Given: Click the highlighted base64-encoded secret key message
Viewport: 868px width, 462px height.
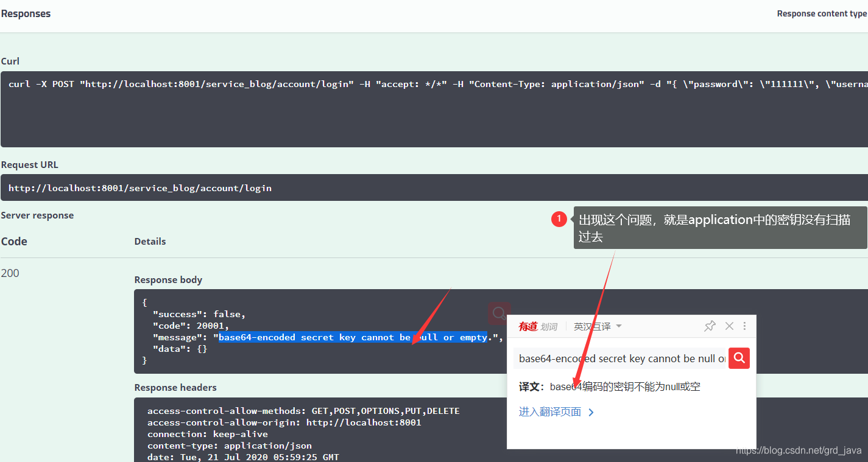Looking at the screenshot, I should (x=353, y=337).
